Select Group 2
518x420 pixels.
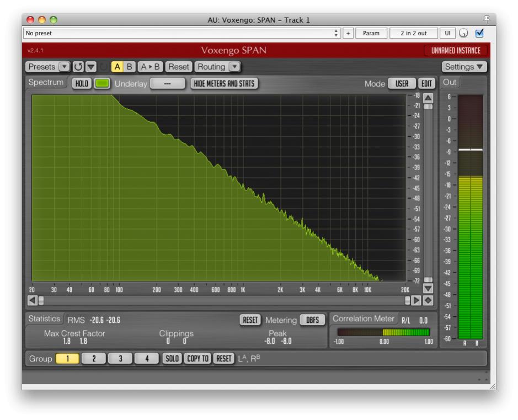click(94, 359)
